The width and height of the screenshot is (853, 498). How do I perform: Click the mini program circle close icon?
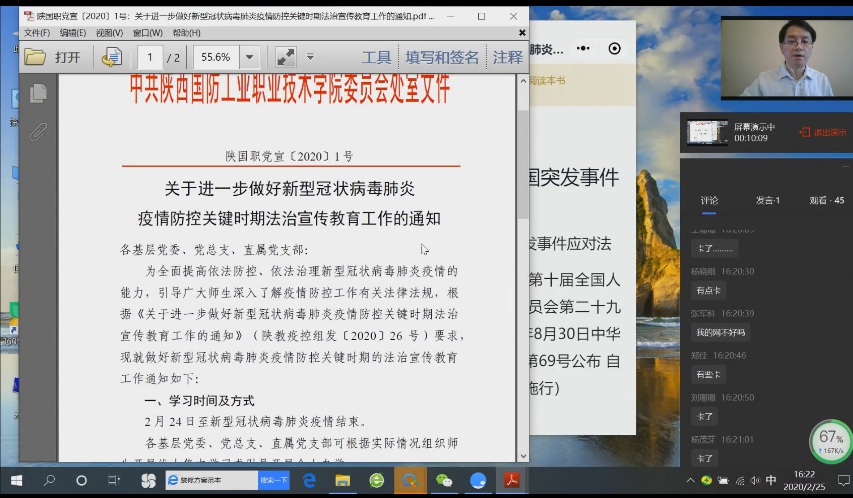pos(614,49)
